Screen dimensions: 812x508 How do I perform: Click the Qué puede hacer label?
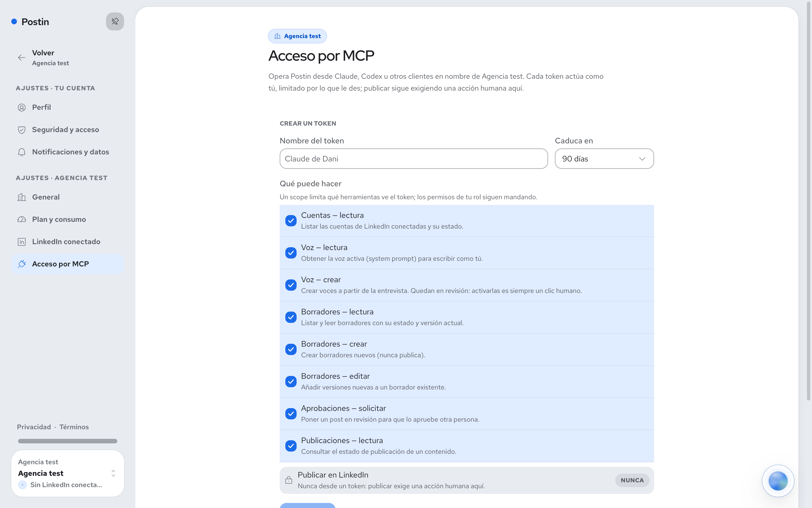[310, 184]
